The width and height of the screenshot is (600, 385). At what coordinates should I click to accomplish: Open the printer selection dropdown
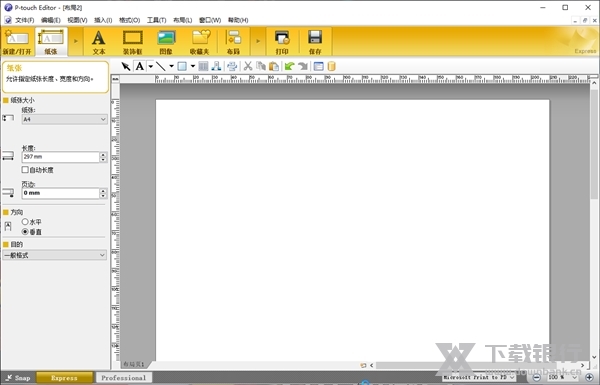pyautogui.click(x=480, y=378)
